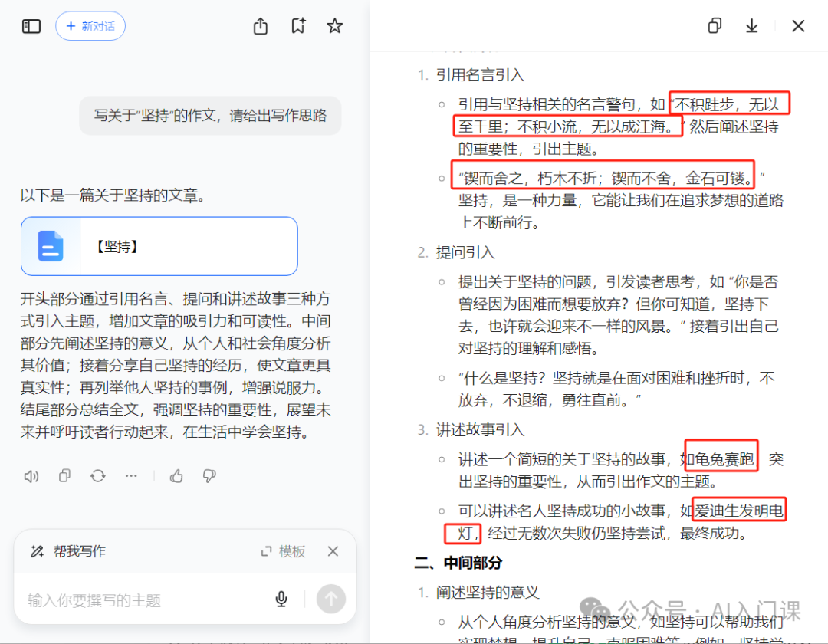Click the star favorite icon
828x644 pixels.
click(x=335, y=26)
